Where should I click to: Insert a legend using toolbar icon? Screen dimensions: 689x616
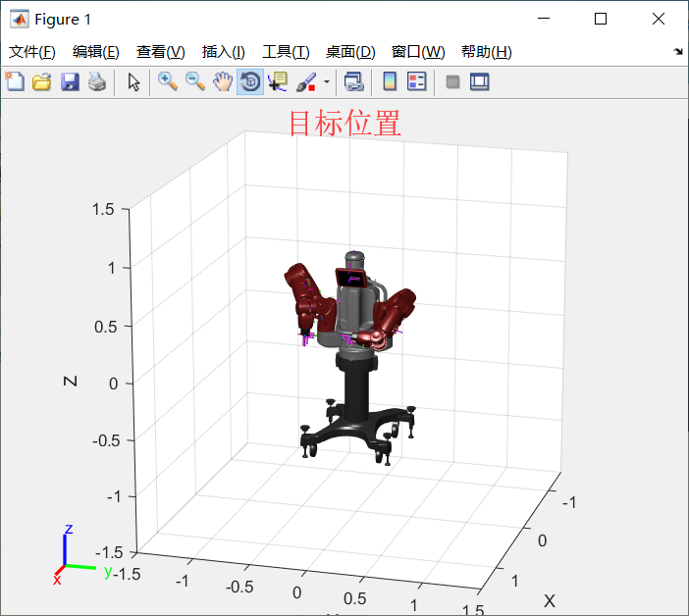coord(416,81)
